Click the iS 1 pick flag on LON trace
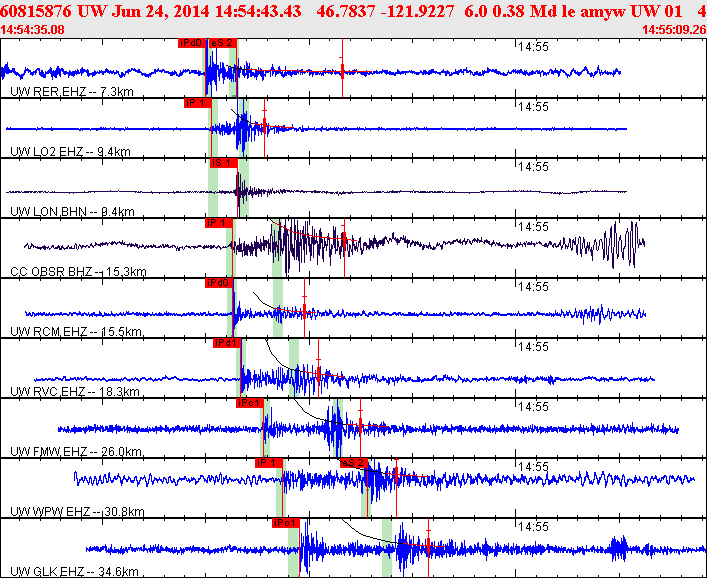The width and height of the screenshot is (707, 578). (224, 163)
